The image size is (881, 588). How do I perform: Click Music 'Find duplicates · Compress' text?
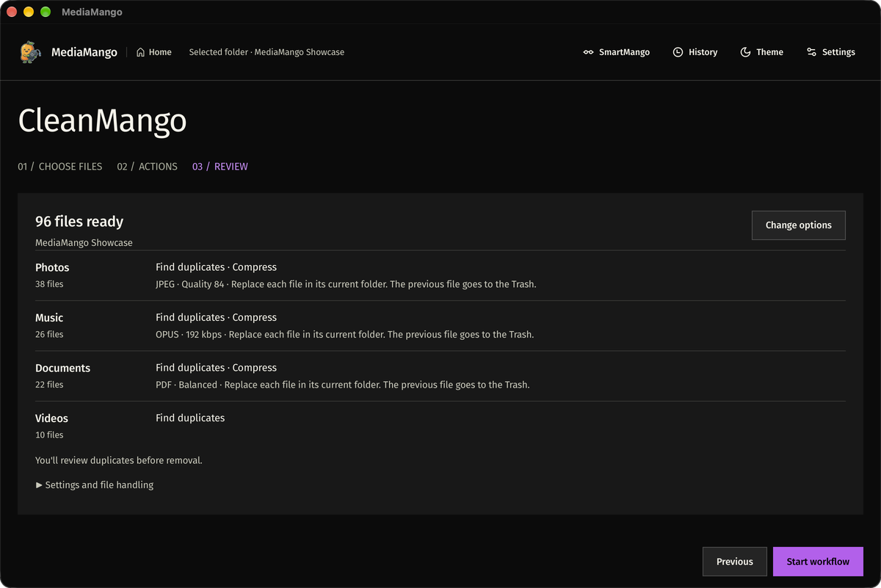coord(216,318)
